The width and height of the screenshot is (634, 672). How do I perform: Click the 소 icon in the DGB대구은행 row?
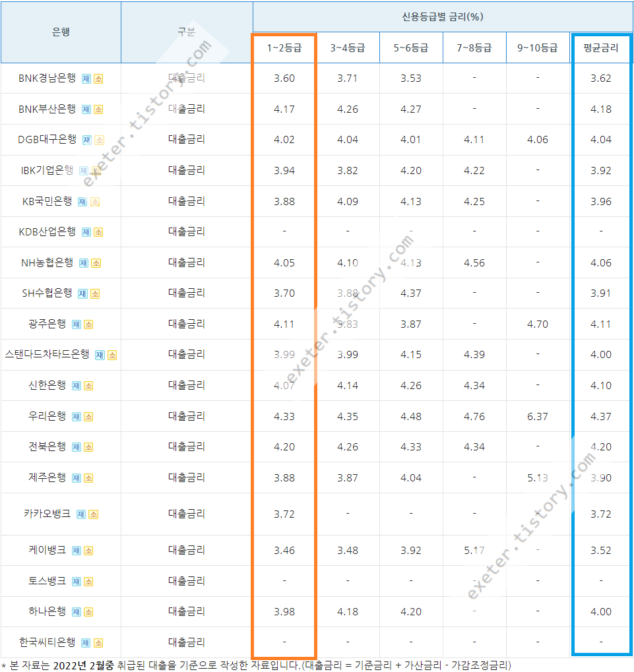coord(99,140)
